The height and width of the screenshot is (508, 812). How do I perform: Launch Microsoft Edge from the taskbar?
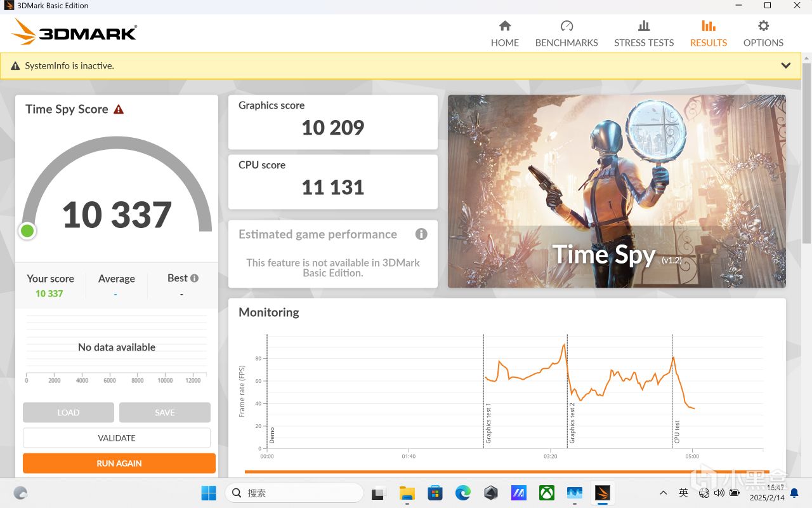point(462,493)
